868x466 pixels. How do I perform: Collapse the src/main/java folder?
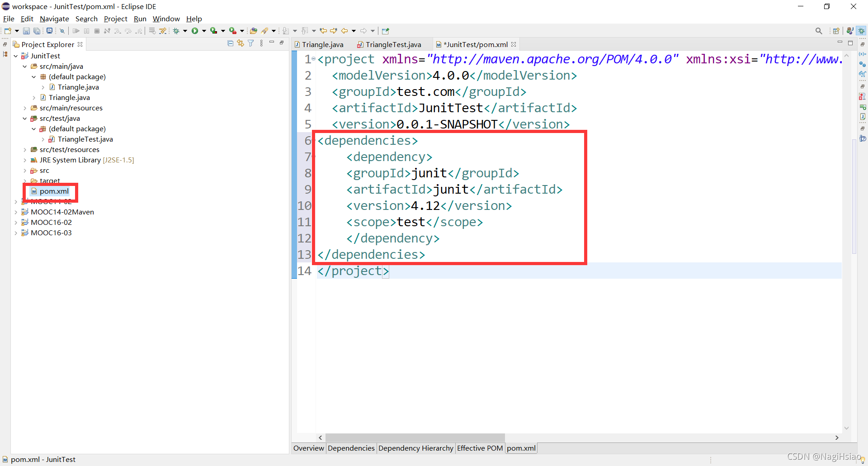[x=25, y=67]
